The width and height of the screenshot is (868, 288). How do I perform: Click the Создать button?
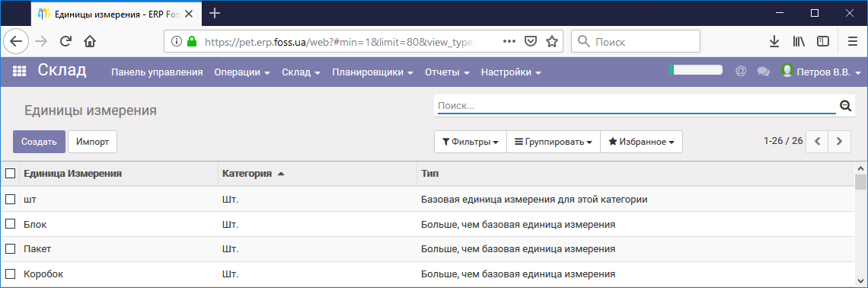pos(40,142)
